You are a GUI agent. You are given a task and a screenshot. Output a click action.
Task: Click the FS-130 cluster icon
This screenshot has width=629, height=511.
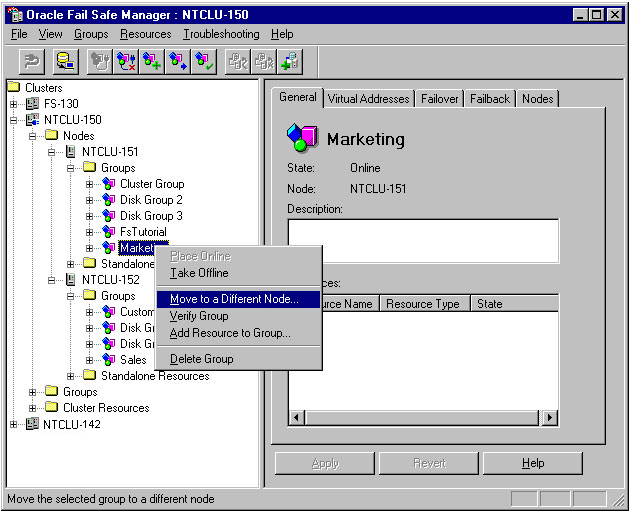32,104
